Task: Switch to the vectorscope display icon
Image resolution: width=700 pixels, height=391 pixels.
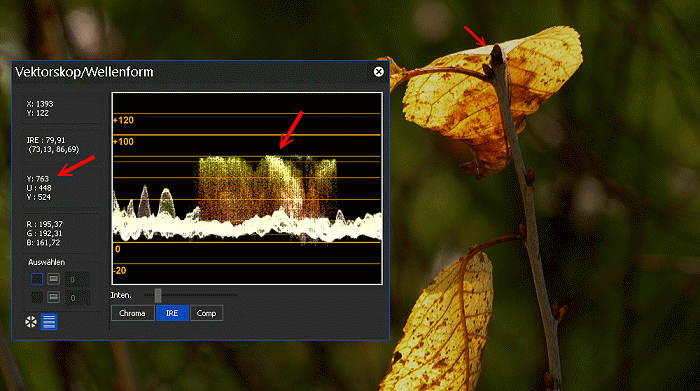Action: point(31,321)
